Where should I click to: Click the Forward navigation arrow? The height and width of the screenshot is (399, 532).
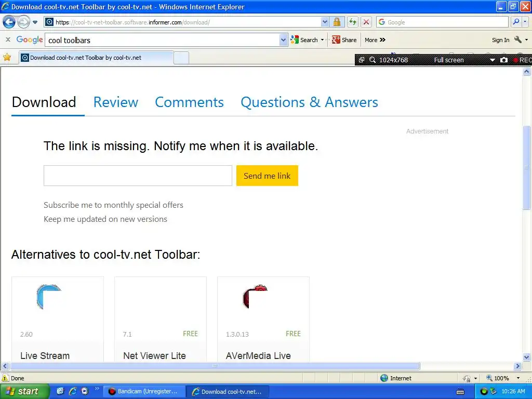point(23,22)
